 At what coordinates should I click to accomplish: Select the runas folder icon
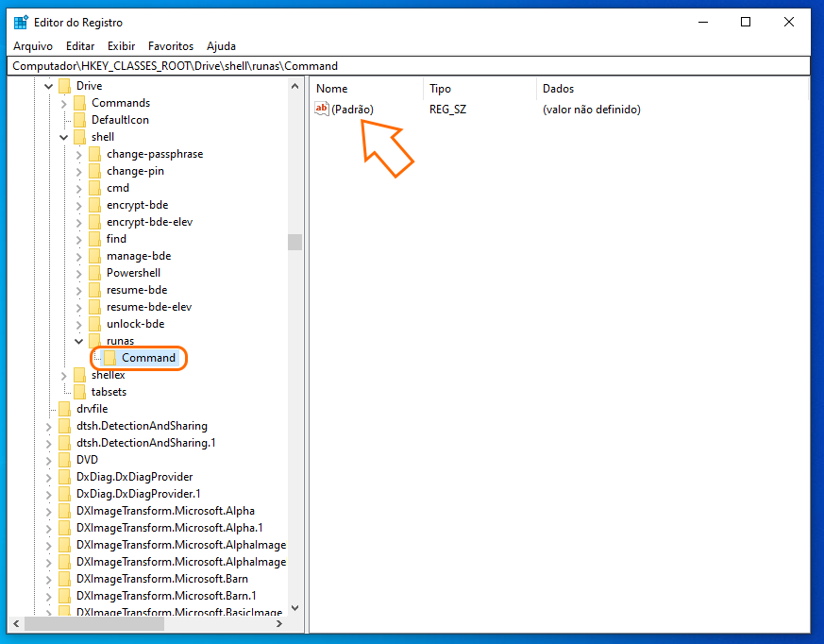tap(94, 341)
